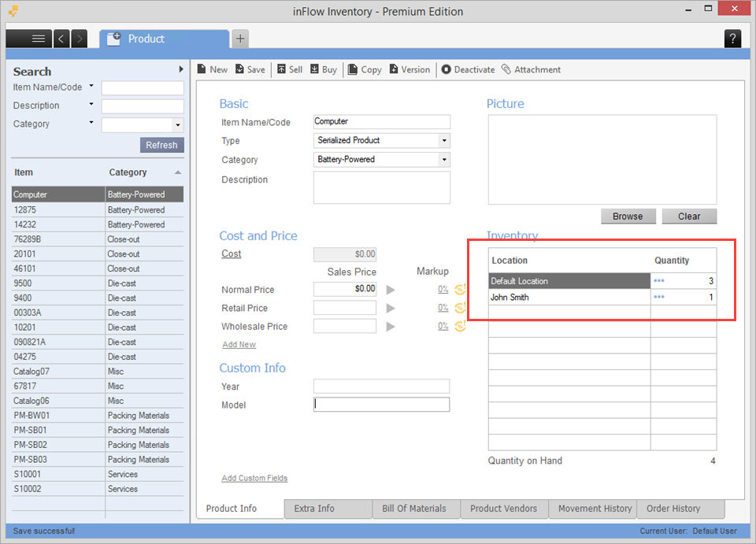Click the Model custom field

click(381, 405)
